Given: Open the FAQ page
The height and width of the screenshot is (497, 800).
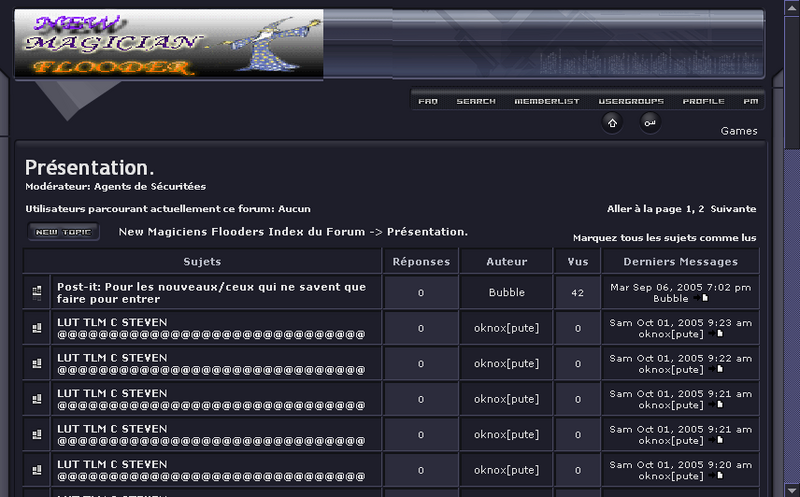Looking at the screenshot, I should click(x=427, y=101).
